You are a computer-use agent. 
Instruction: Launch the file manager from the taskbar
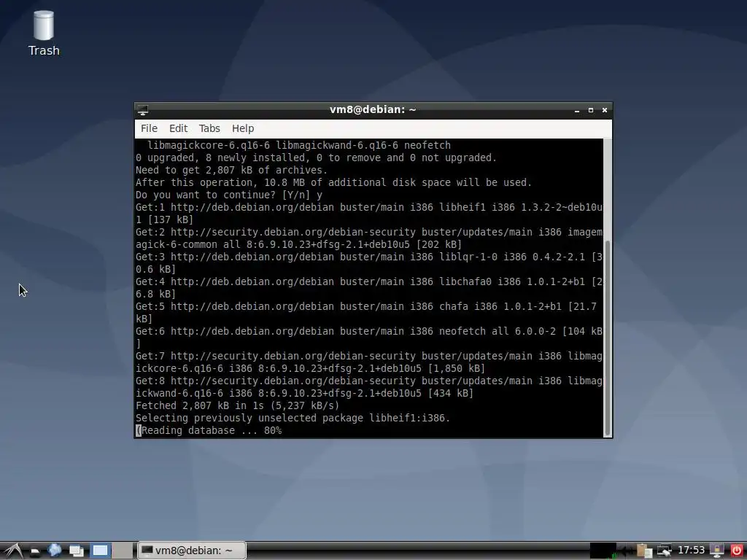(35, 551)
